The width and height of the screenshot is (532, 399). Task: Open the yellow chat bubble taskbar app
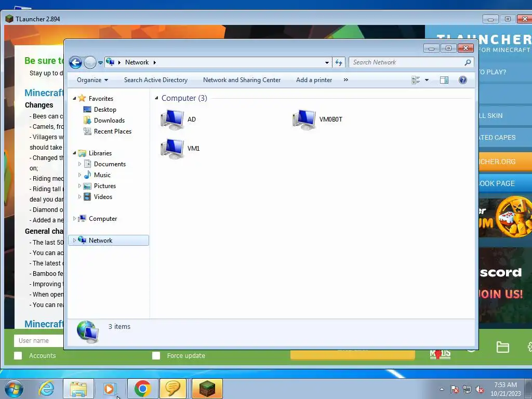[173, 389]
